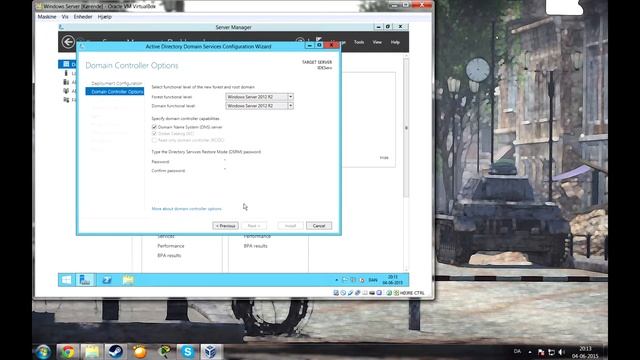Screen dimensions: 640x360
Task: Click the host Windows 7 Start orb
Action: (43, 352)
